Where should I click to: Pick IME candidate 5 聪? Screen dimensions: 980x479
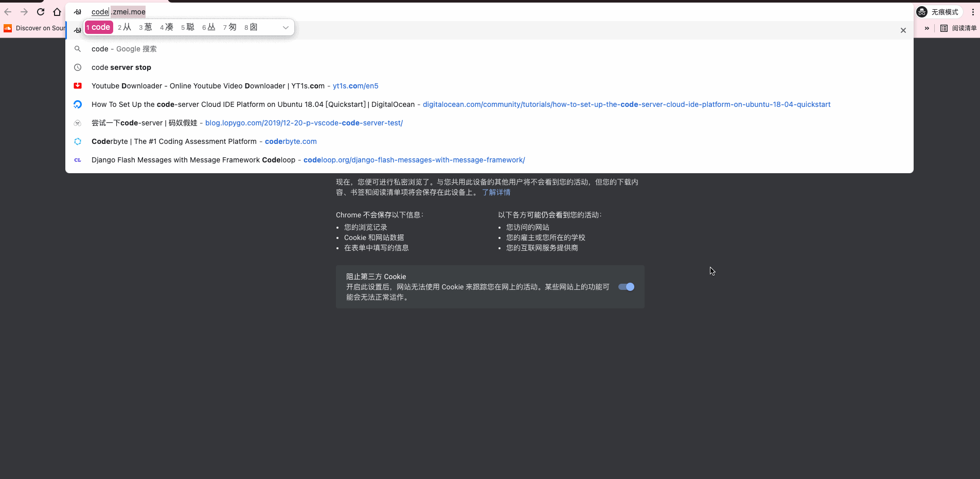tap(188, 27)
